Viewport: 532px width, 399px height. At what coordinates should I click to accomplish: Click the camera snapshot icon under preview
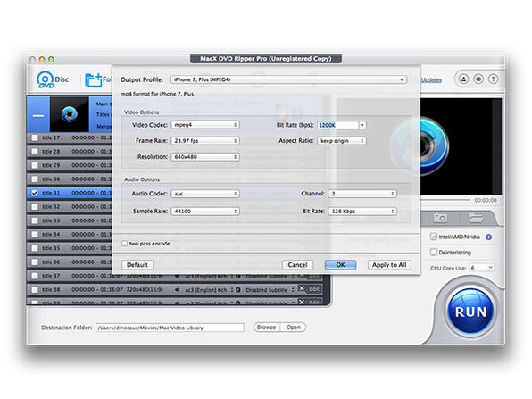tap(440, 218)
